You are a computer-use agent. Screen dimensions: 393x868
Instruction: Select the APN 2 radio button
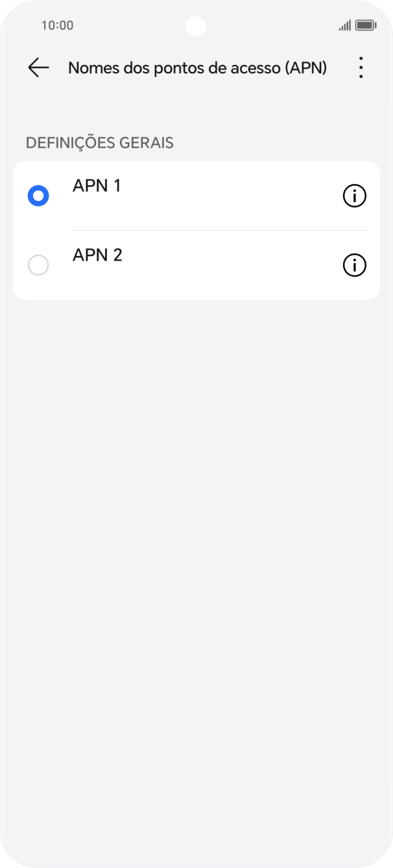(x=38, y=265)
